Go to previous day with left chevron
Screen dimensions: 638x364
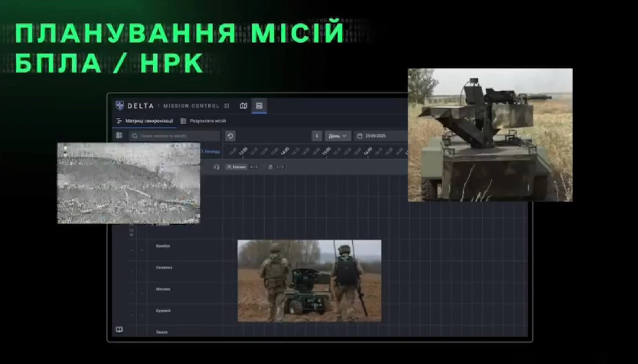coord(317,136)
